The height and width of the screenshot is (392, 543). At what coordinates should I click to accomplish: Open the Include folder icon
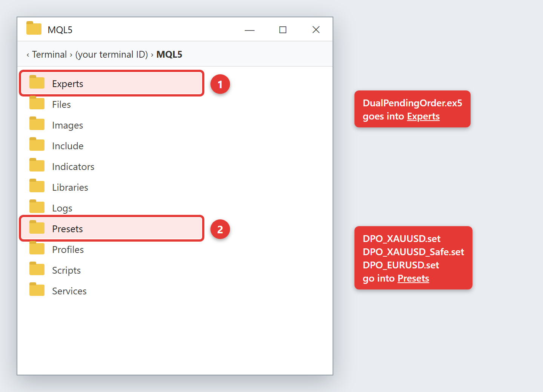point(37,145)
